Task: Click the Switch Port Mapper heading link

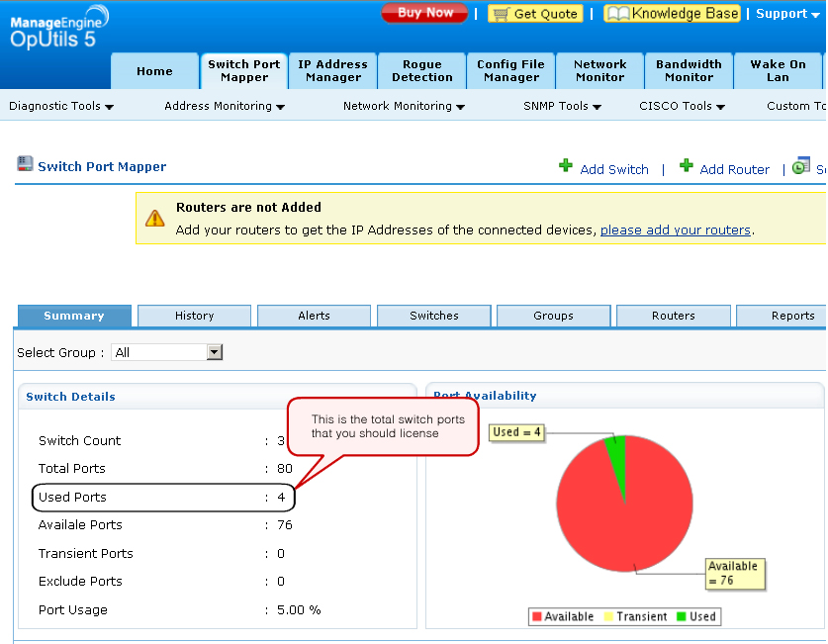Action: coord(102,167)
